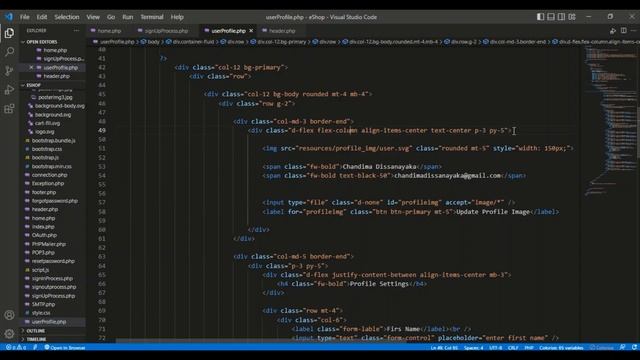Screen dimensions: 640x360
Task: Open connection.php in file tree
Action: click(49, 175)
